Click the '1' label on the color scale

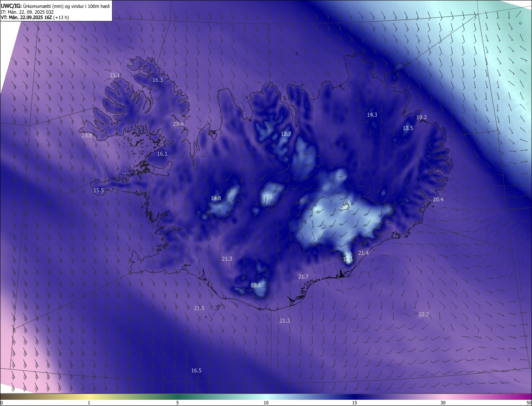coord(89,403)
